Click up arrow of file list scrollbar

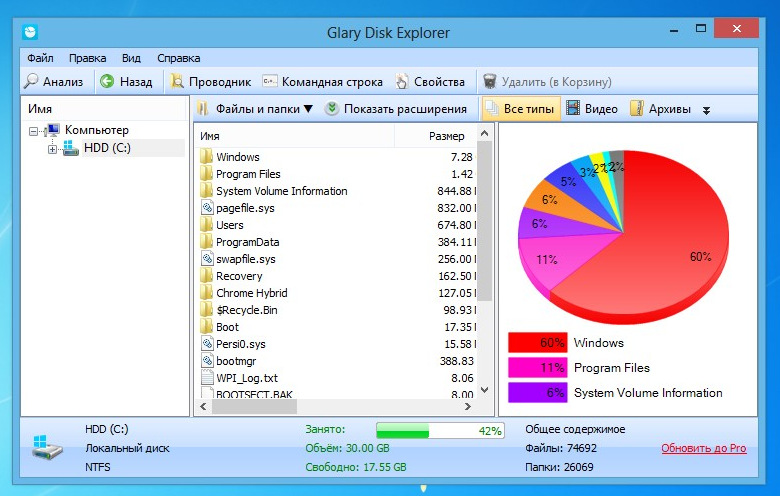coord(485,133)
